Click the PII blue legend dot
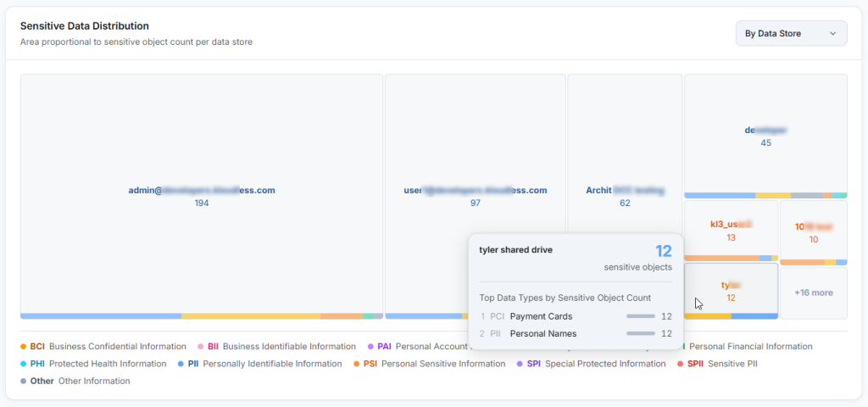Image resolution: width=868 pixels, height=407 pixels. coord(181,365)
